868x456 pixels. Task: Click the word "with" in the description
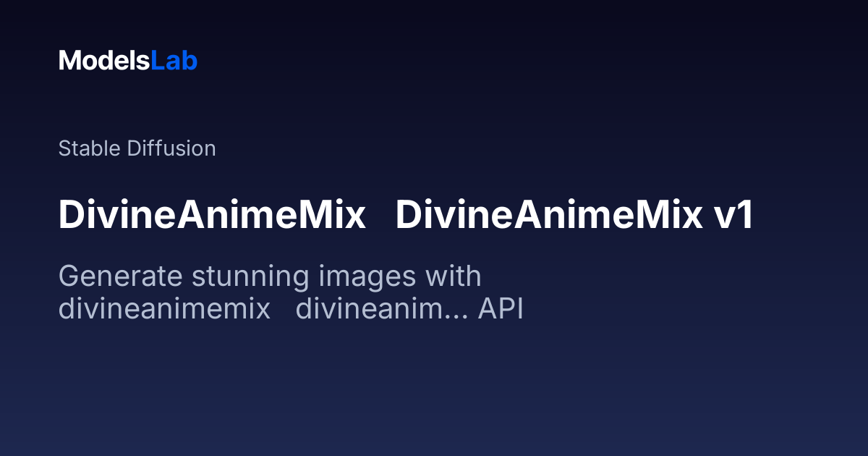[x=453, y=276]
